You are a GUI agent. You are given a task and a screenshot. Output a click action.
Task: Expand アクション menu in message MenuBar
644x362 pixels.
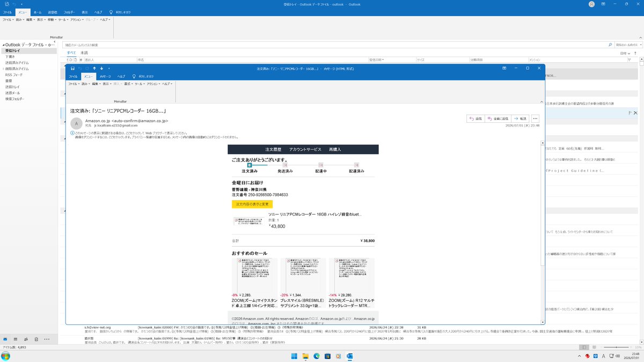click(x=153, y=84)
